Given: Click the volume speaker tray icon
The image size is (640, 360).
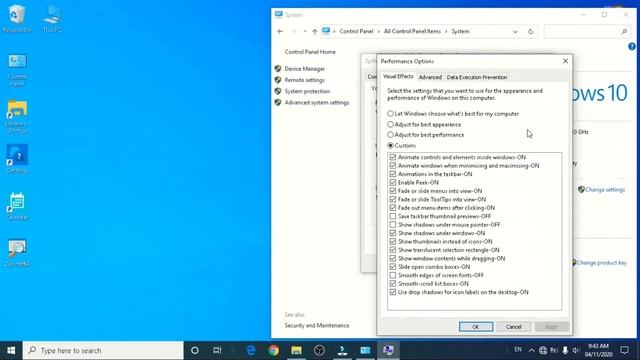Looking at the screenshot, I should (x=576, y=350).
